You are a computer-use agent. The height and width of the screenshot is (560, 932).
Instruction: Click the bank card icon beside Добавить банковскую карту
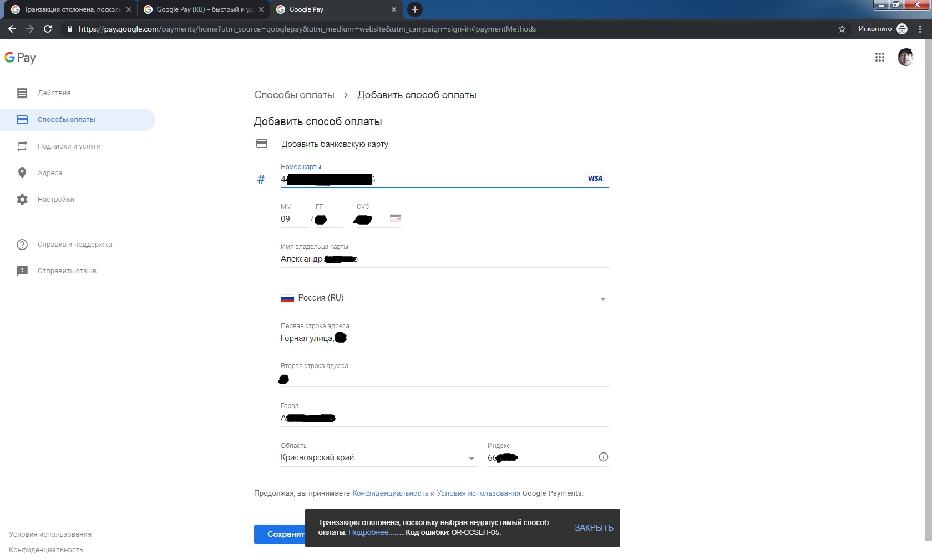click(262, 144)
